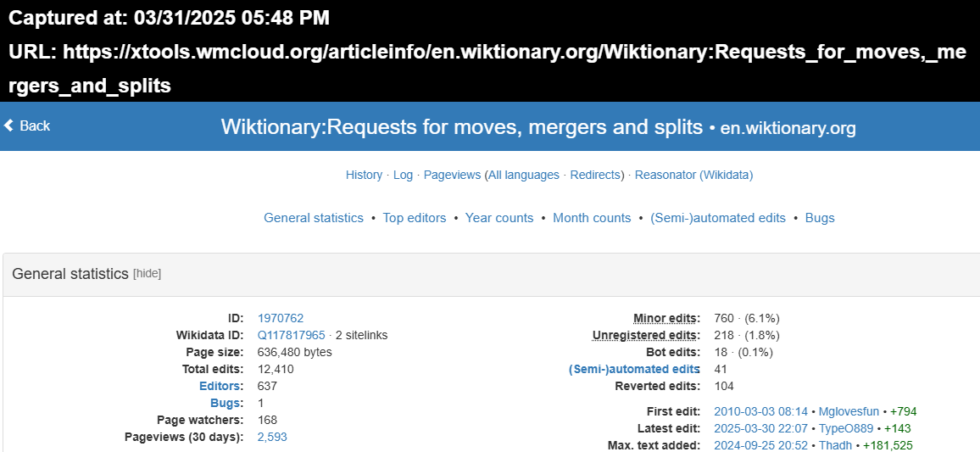Select the 2 sitelinks text
This screenshot has height=452, width=980.
click(361, 335)
